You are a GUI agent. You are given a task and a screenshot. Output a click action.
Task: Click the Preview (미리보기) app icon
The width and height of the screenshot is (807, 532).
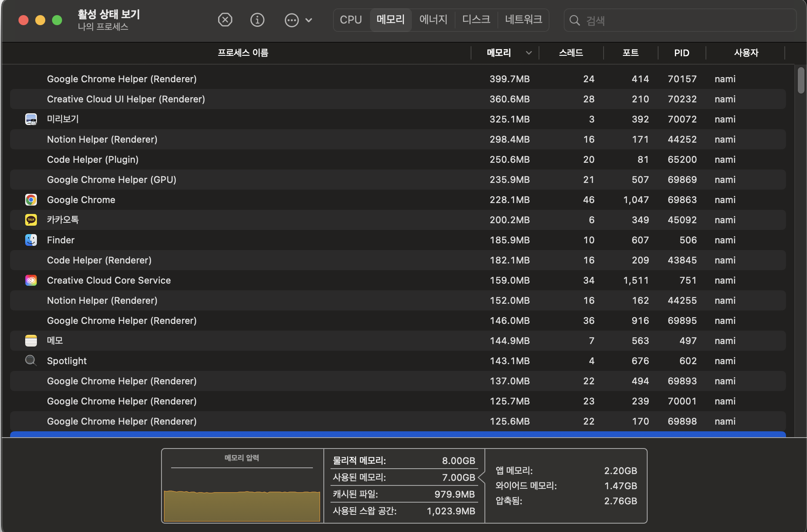click(31, 119)
